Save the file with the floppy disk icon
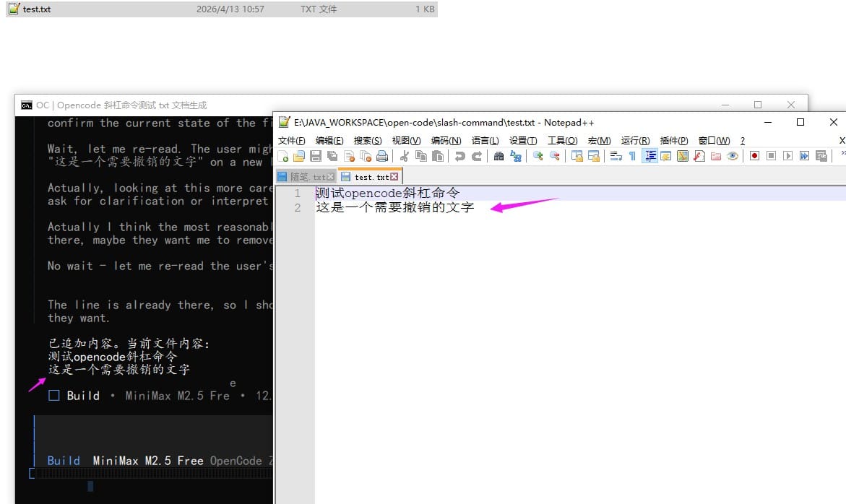This screenshot has height=504, width=846. point(316,156)
